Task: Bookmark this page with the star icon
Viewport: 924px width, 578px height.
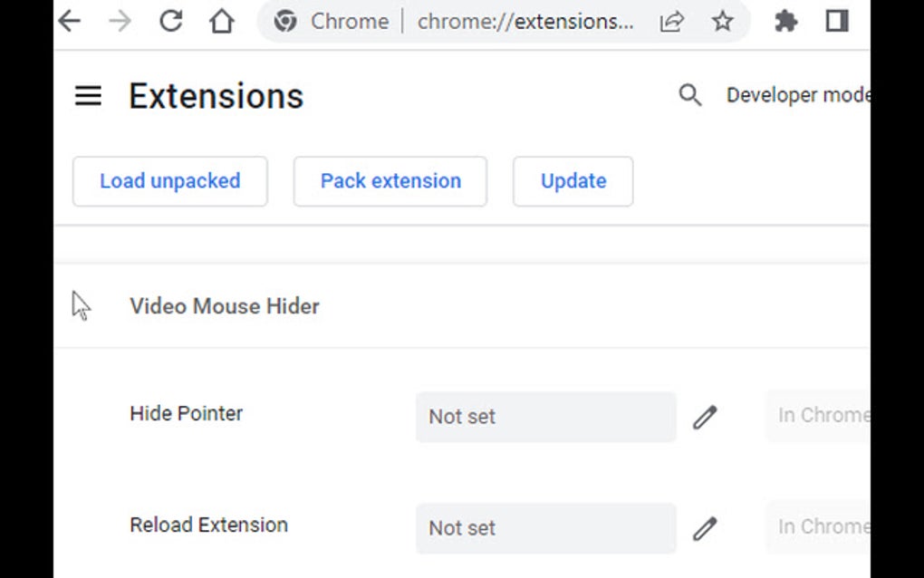Action: point(723,21)
